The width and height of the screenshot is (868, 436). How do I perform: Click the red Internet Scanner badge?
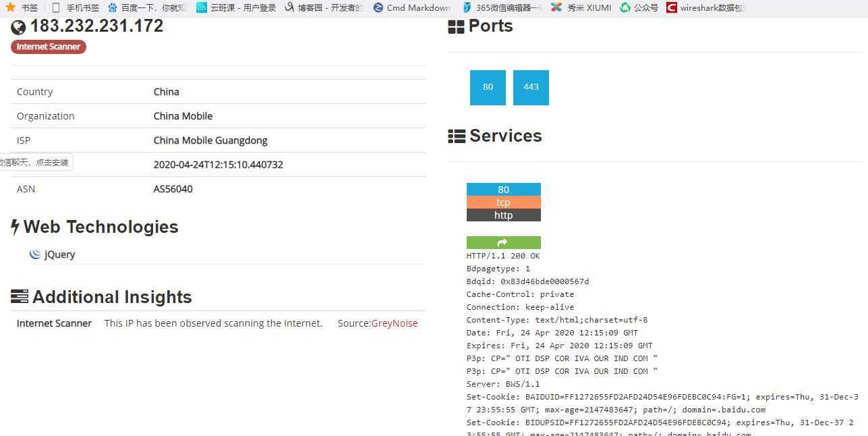pyautogui.click(x=49, y=47)
